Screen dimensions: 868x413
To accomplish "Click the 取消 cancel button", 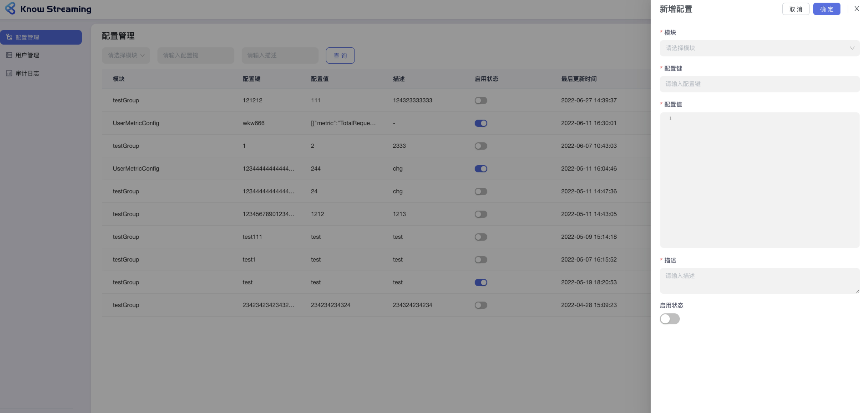I will (796, 9).
